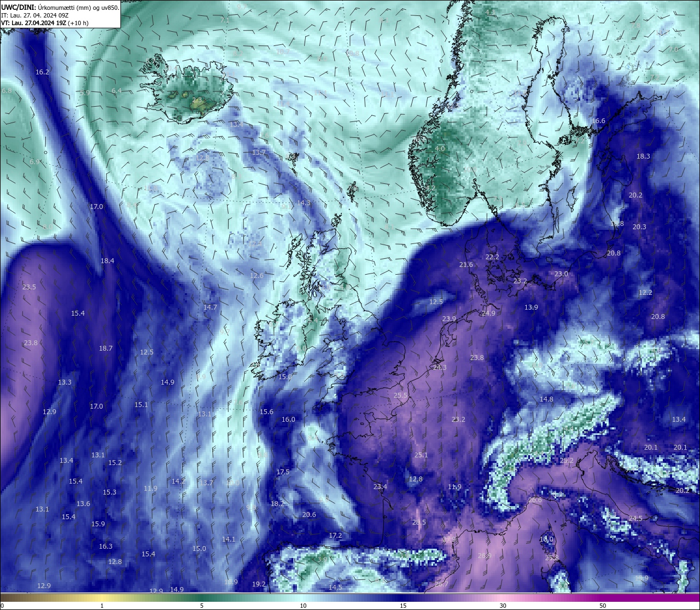
Task: Click the map value 26.7
Action: tap(441, 584)
